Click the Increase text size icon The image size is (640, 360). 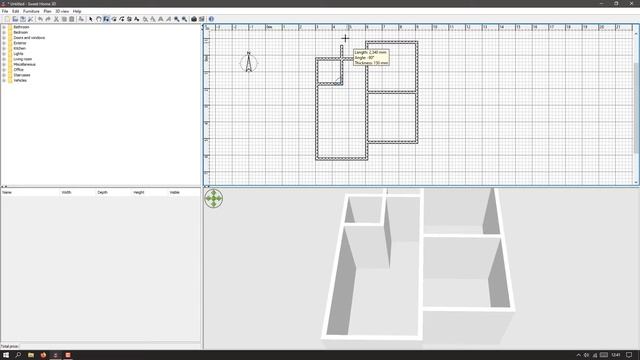point(145,19)
